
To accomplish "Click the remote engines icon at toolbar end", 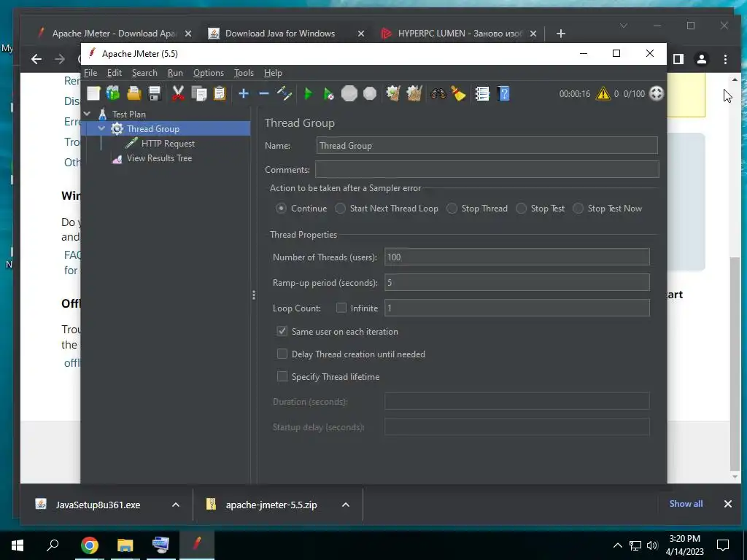I will tap(657, 93).
